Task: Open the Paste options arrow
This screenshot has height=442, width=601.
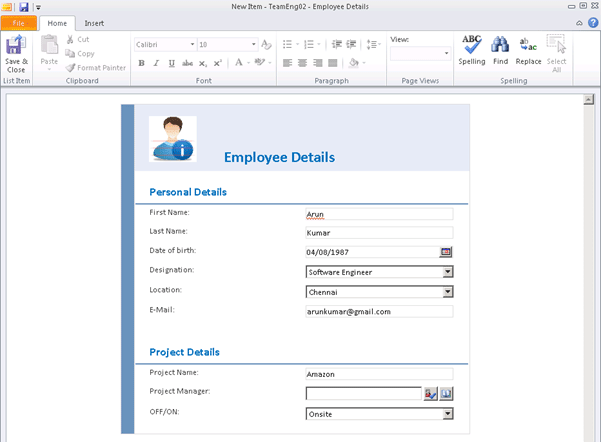Action: coord(49,69)
